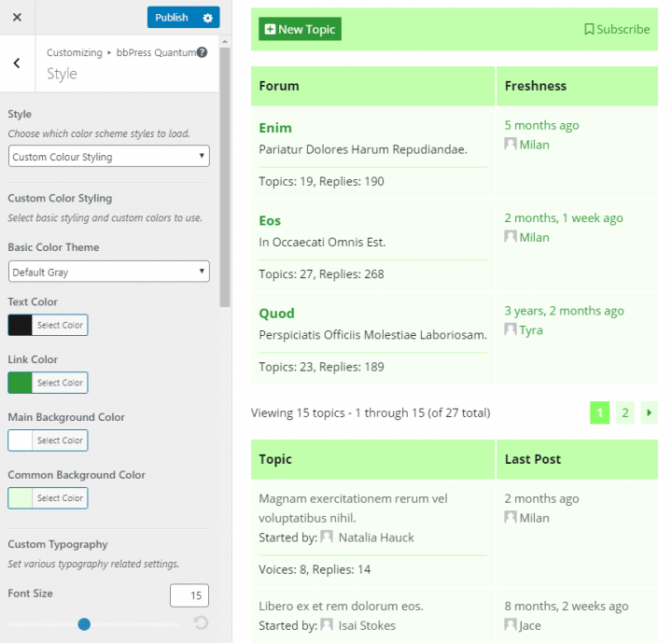The image size is (672, 643).
Task: Click the Subscribe bookmark icon
Action: pyautogui.click(x=589, y=29)
